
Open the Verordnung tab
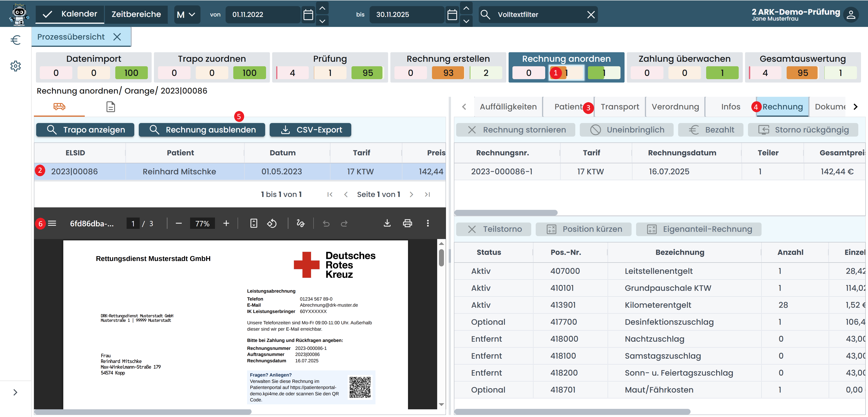point(675,107)
